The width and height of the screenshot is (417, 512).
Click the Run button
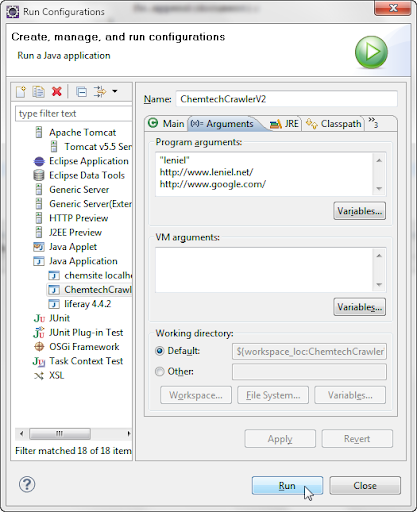coord(287,485)
